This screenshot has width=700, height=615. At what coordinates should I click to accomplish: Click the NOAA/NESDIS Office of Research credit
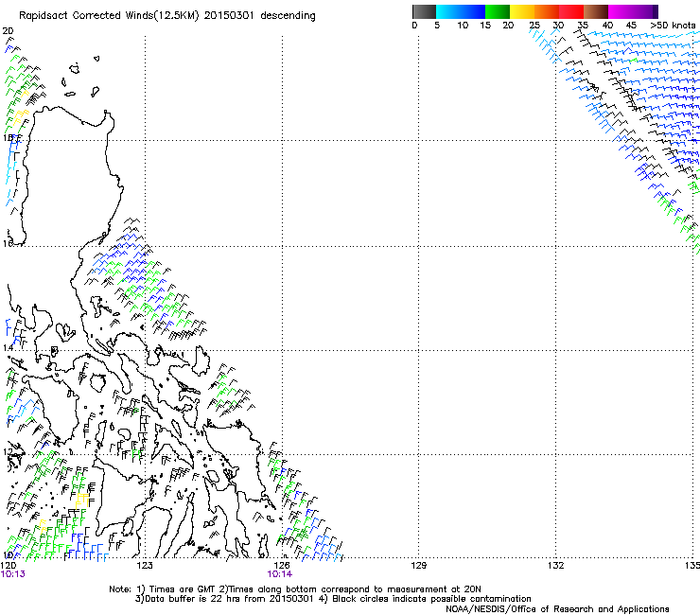click(557, 609)
